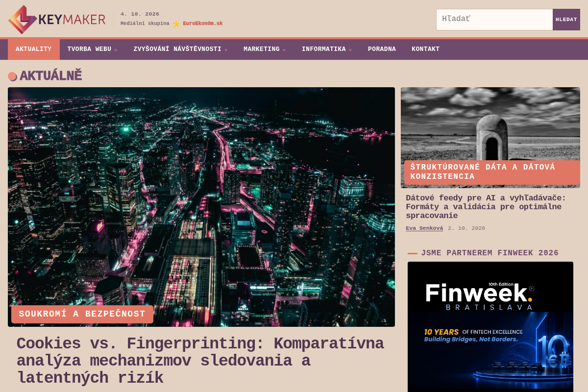This screenshot has width=588, height=392.
Task: Open the Štruktúrované dáta category tag
Action: coord(492,172)
